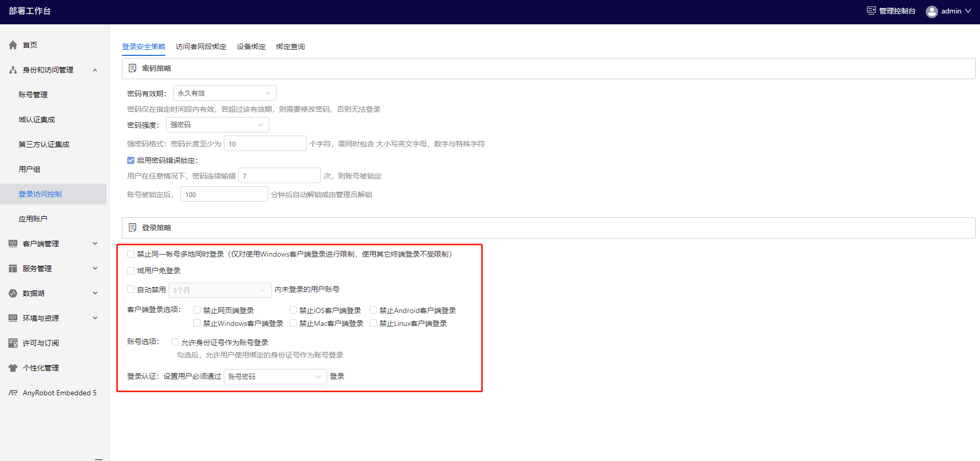Check 禁止网页端登录 option
Viewport: 980px width, 461px height.
tap(197, 310)
